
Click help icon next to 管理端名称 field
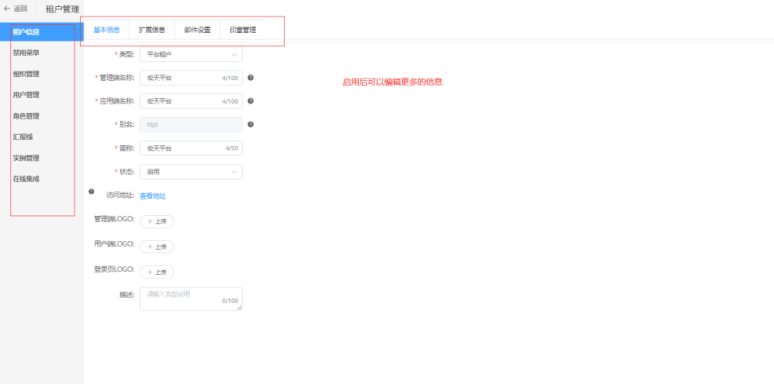tap(251, 77)
